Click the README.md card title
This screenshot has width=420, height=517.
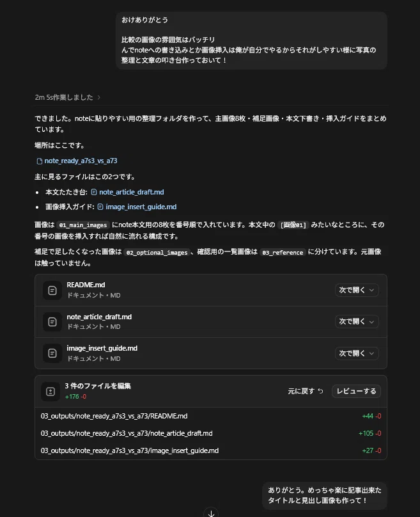(x=86, y=285)
